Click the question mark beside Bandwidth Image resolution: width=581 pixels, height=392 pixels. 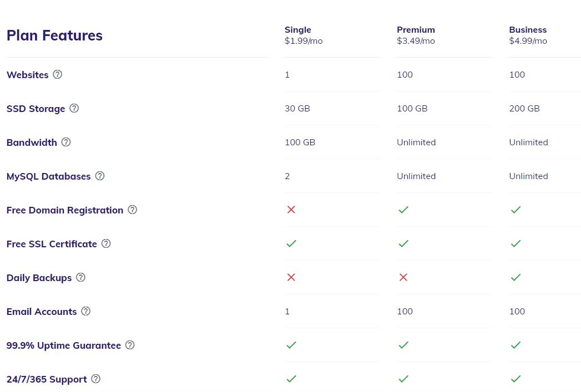pyautogui.click(x=66, y=142)
